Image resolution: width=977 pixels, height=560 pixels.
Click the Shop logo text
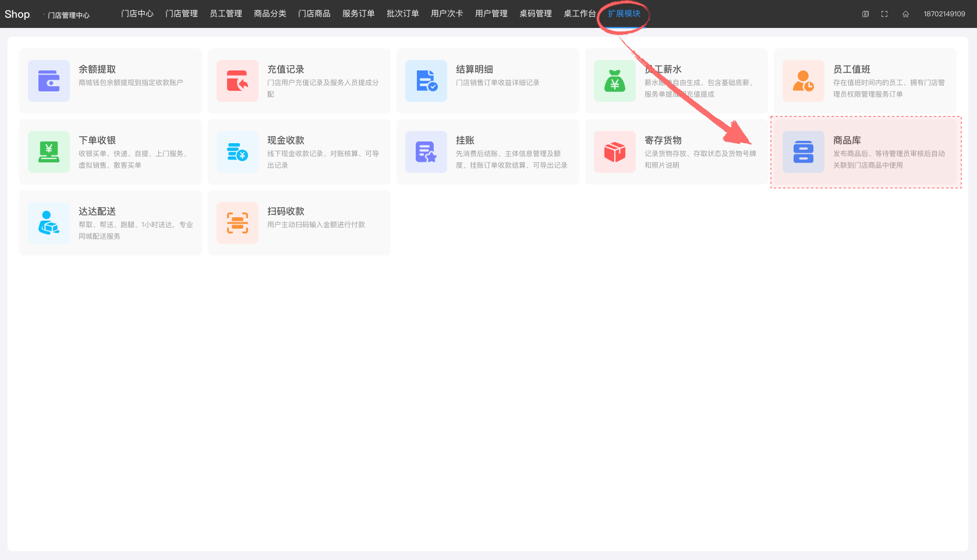coord(17,14)
